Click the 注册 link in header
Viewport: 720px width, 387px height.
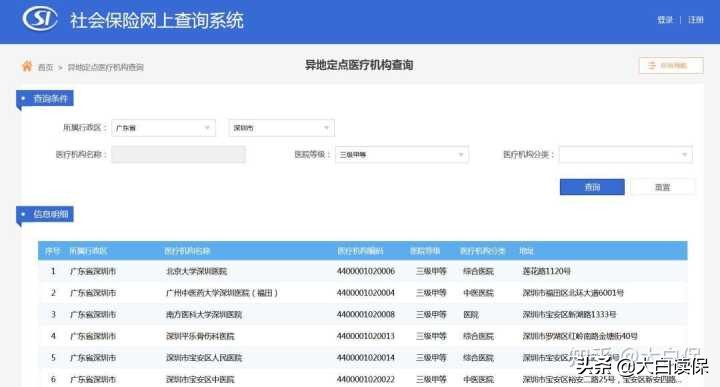pyautogui.click(x=696, y=20)
